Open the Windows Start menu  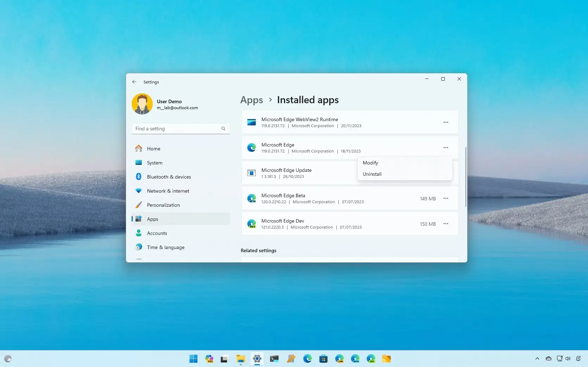point(194,359)
